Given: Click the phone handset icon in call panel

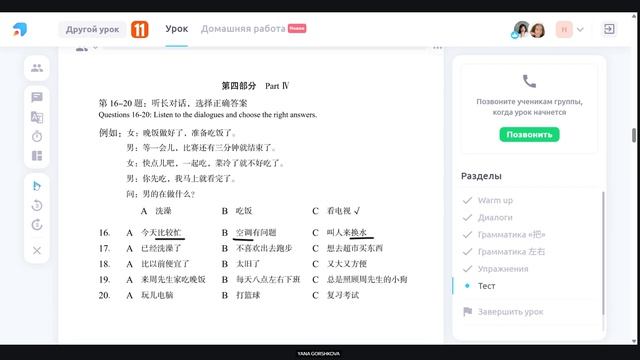Looking at the screenshot, I should pos(529,81).
